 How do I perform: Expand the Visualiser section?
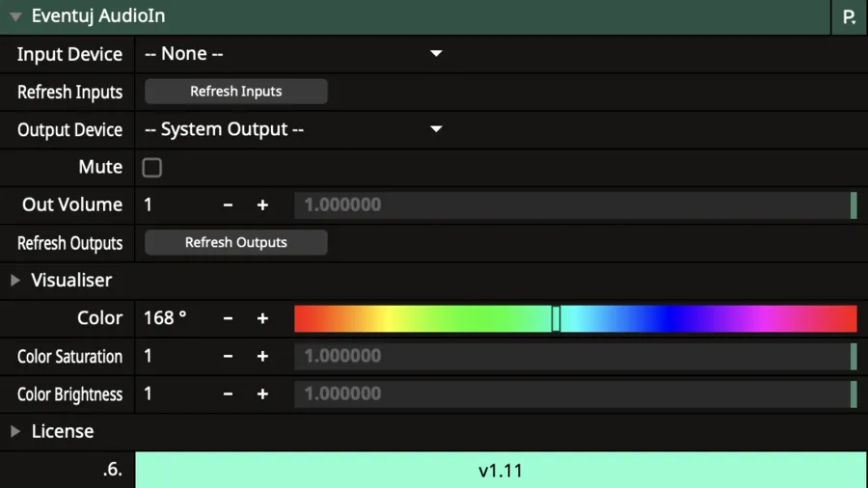pos(15,281)
